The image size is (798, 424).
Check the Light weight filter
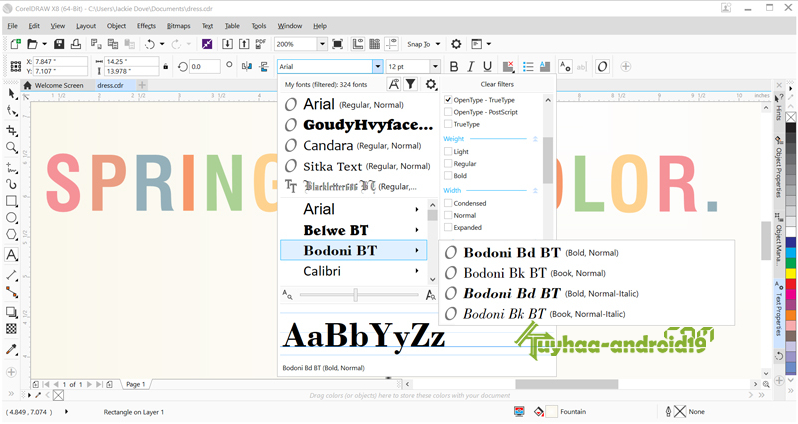(448, 152)
